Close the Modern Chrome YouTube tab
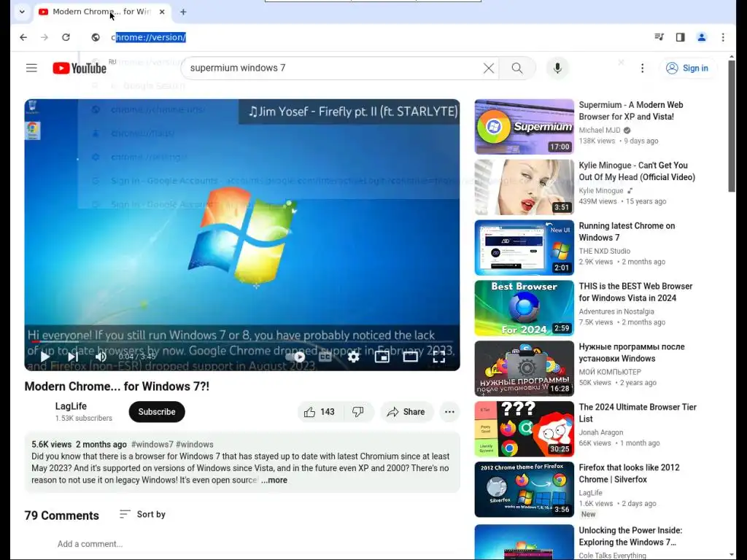The height and width of the screenshot is (560, 747). 162,12
